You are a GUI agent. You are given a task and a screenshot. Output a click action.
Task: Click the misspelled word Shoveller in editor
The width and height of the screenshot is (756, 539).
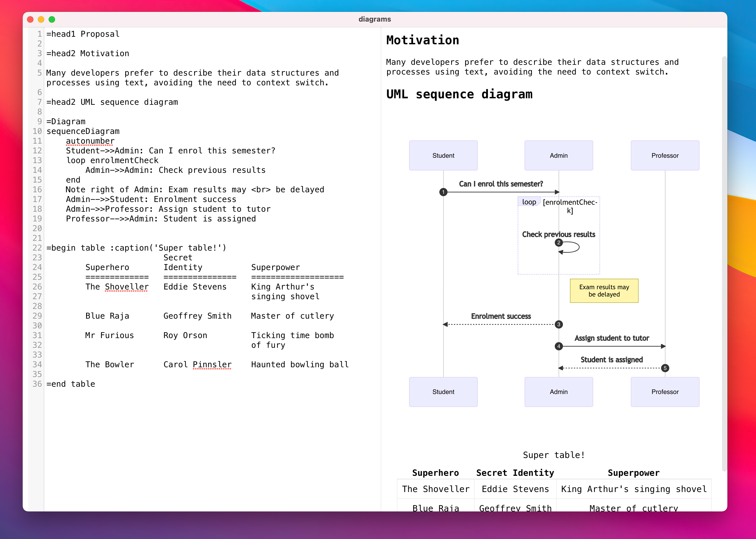127,287
